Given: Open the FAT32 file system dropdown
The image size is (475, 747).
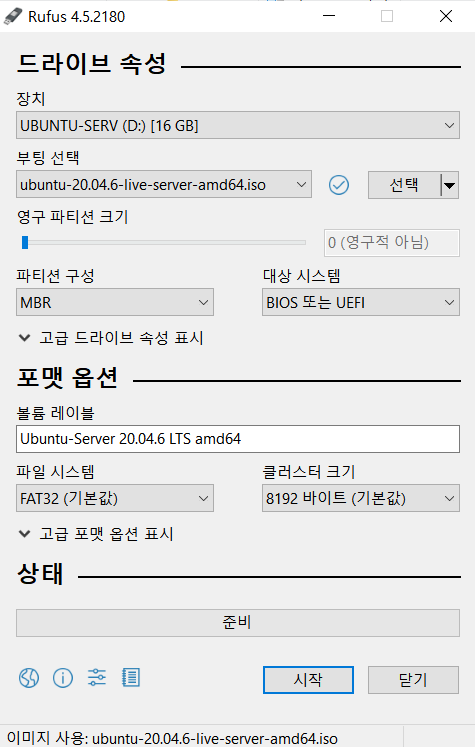Looking at the screenshot, I should point(115,498).
